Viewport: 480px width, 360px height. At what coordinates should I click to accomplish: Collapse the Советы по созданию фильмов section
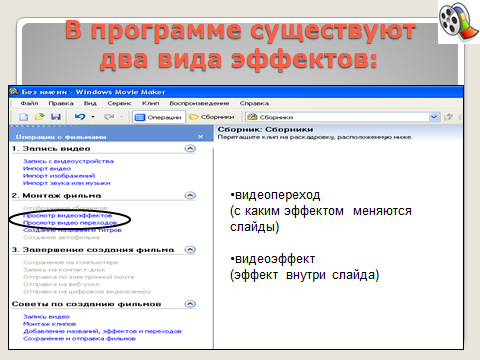(x=190, y=304)
